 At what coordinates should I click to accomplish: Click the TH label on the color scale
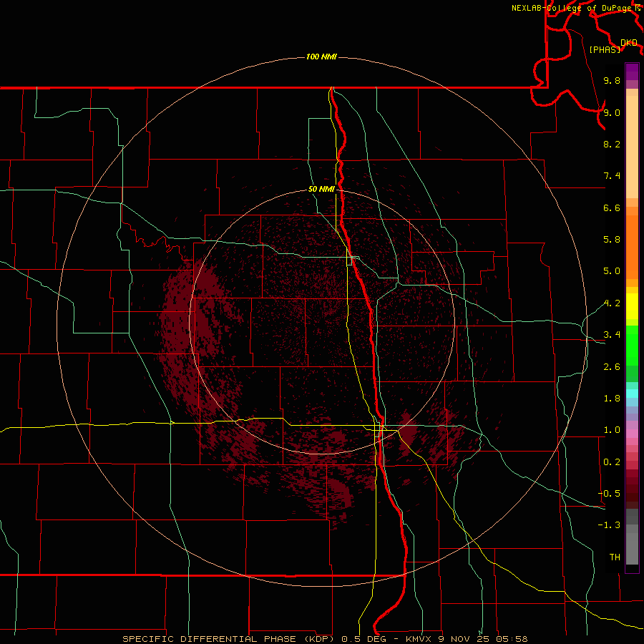(x=615, y=557)
